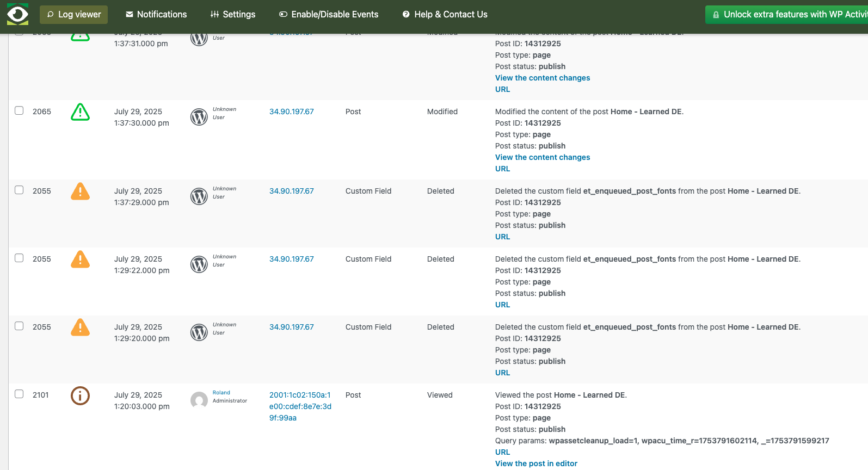This screenshot has height=470, width=868.
Task: Click IP 34.90.197.67 at 1:29:20 row
Action: pos(292,327)
